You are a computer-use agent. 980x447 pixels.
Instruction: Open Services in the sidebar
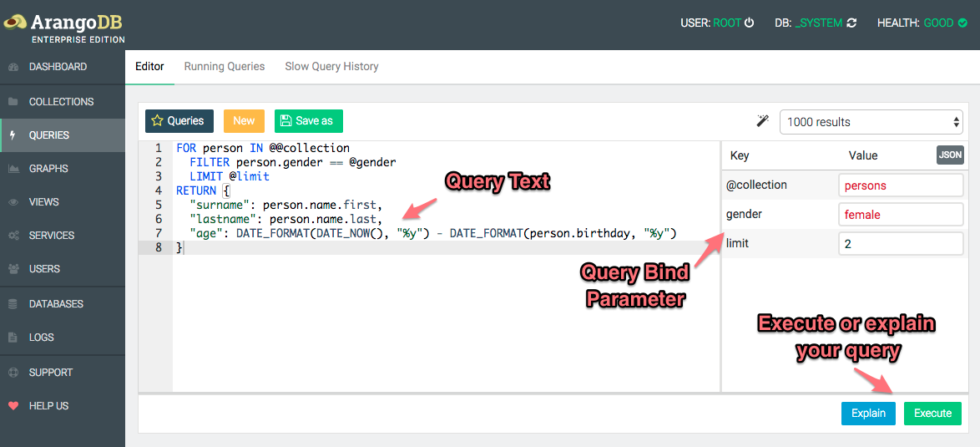click(52, 236)
